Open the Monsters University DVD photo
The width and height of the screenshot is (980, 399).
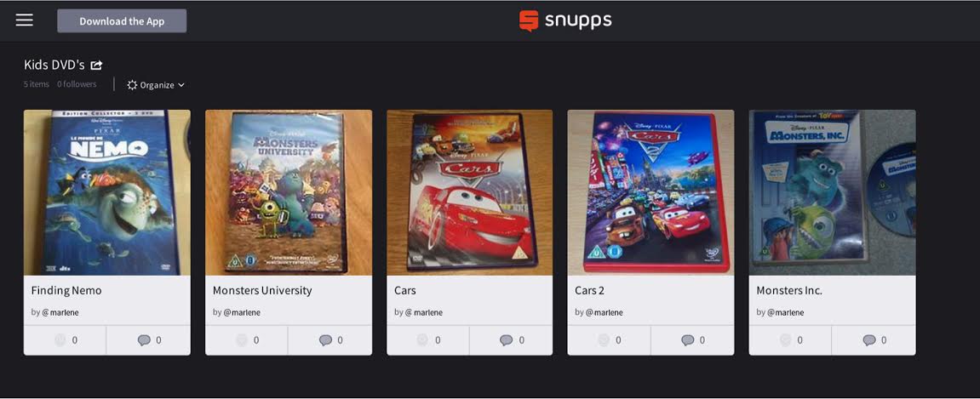coord(289,192)
